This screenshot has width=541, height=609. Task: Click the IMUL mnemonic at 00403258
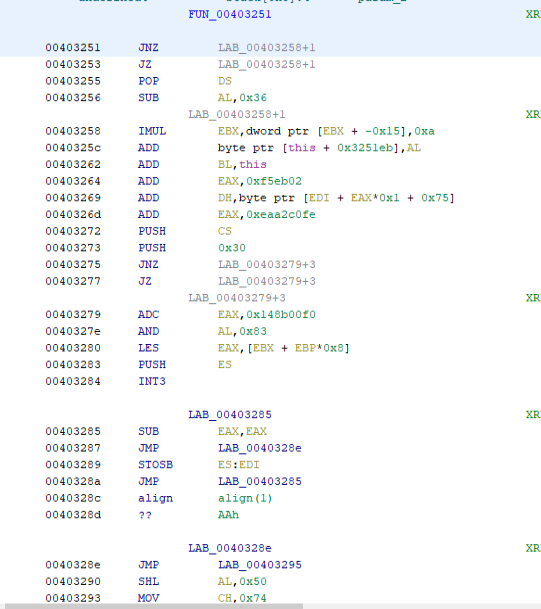click(x=152, y=131)
